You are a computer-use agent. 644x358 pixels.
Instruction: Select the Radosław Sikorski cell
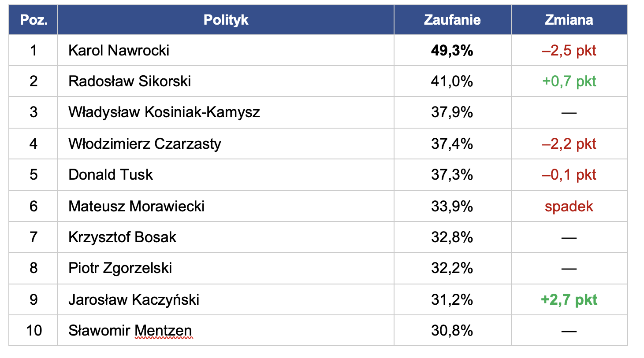[130, 81]
